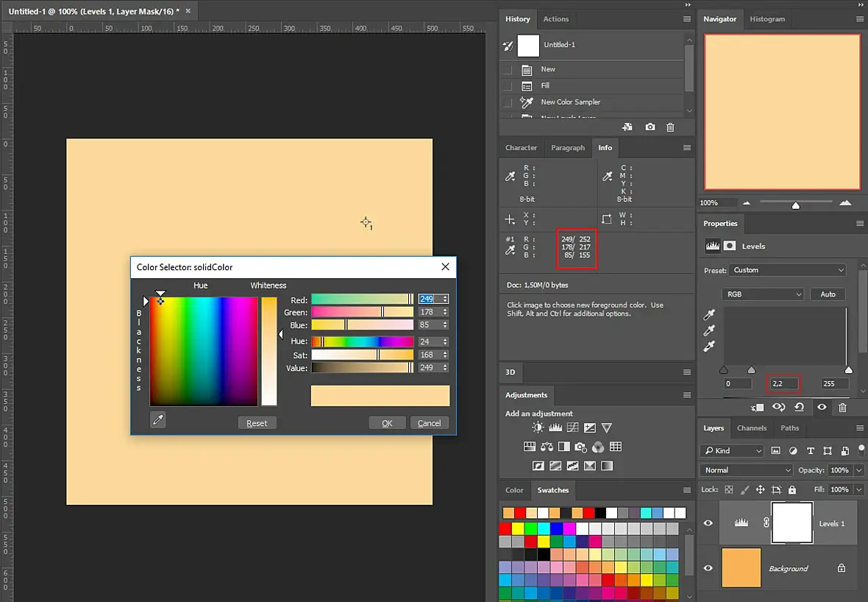This screenshot has width=868, height=602.
Task: Delete current history state trash icon
Action: (670, 127)
